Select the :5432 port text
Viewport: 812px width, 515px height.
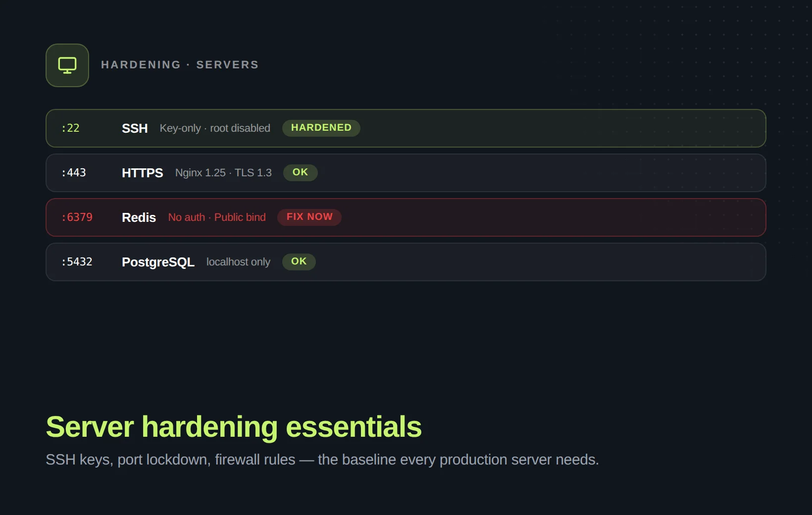pos(77,262)
